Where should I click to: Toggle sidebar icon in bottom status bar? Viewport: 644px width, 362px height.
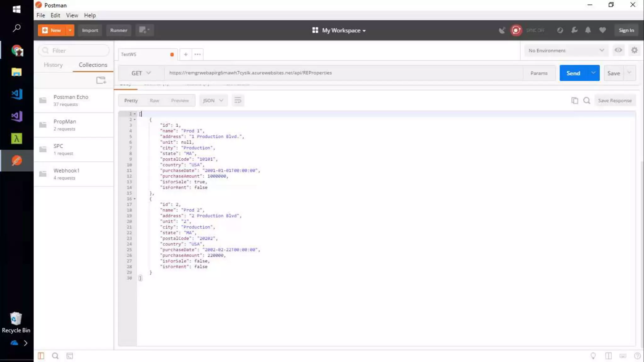(x=41, y=356)
